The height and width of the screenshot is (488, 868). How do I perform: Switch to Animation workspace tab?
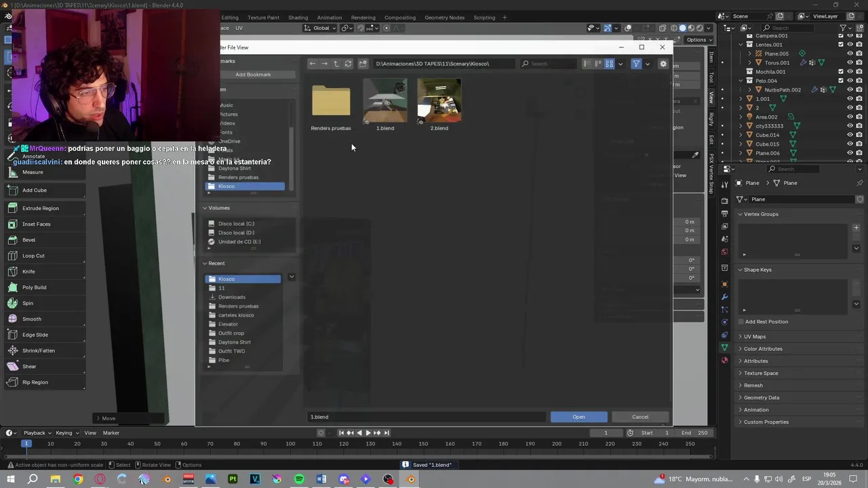pos(330,18)
